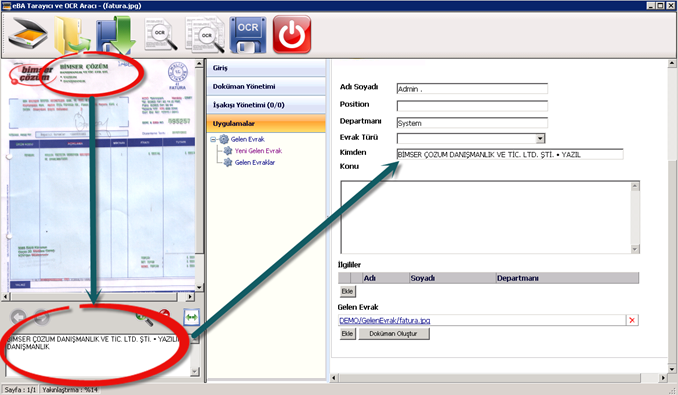678x395 pixels.
Task: Click Konu text area scroll down arrow
Action: (x=635, y=249)
